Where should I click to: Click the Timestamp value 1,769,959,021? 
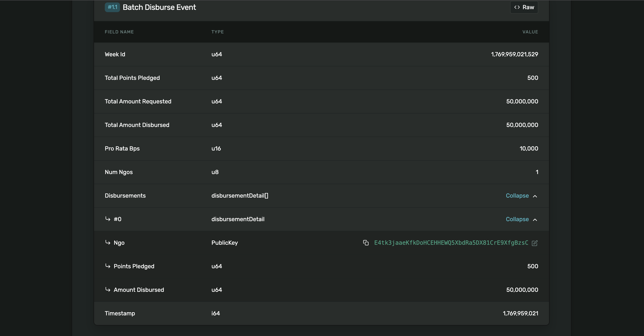point(520,313)
